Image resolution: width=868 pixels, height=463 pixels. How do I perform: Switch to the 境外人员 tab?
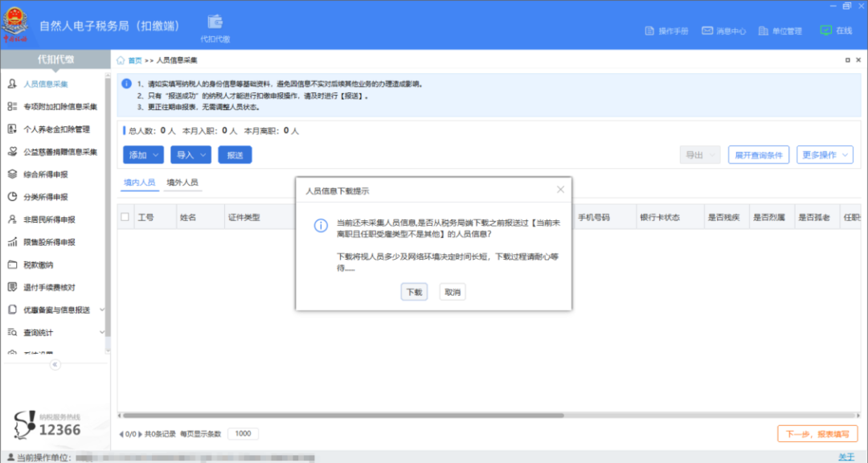182,182
